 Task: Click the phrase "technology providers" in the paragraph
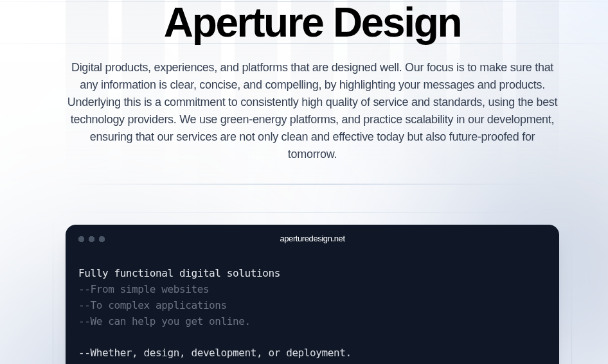(123, 119)
